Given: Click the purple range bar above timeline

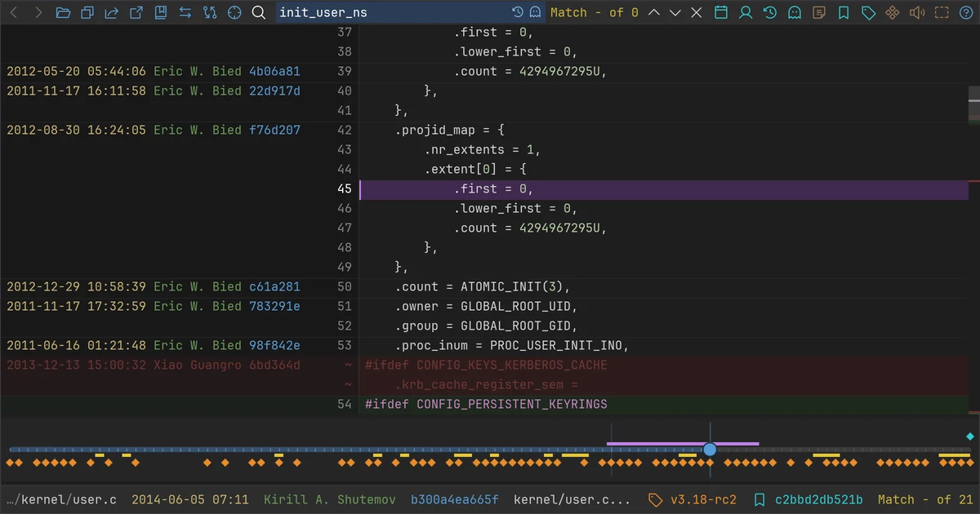Looking at the screenshot, I should click(683, 444).
